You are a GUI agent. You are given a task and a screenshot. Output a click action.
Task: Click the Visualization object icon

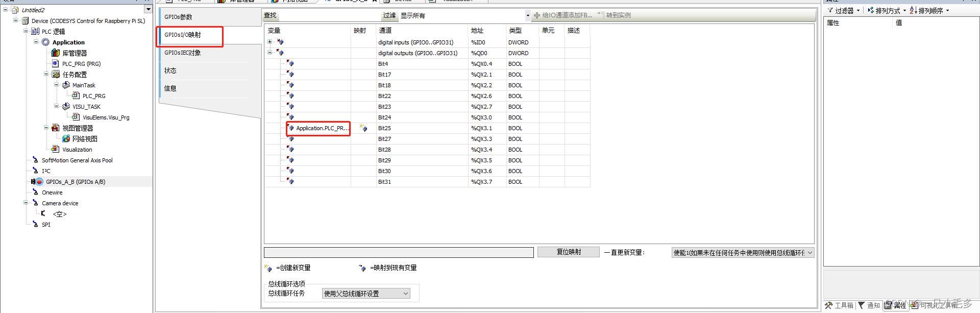pyautogui.click(x=56, y=149)
